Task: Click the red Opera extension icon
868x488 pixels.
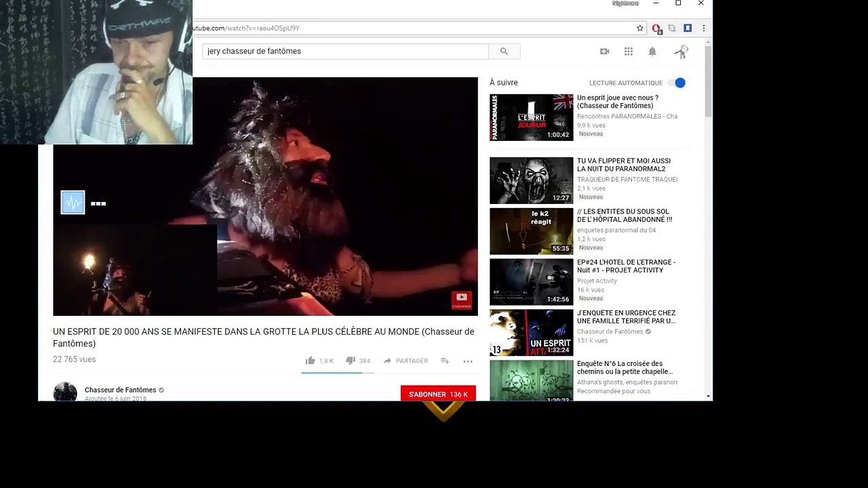Action: click(x=656, y=28)
